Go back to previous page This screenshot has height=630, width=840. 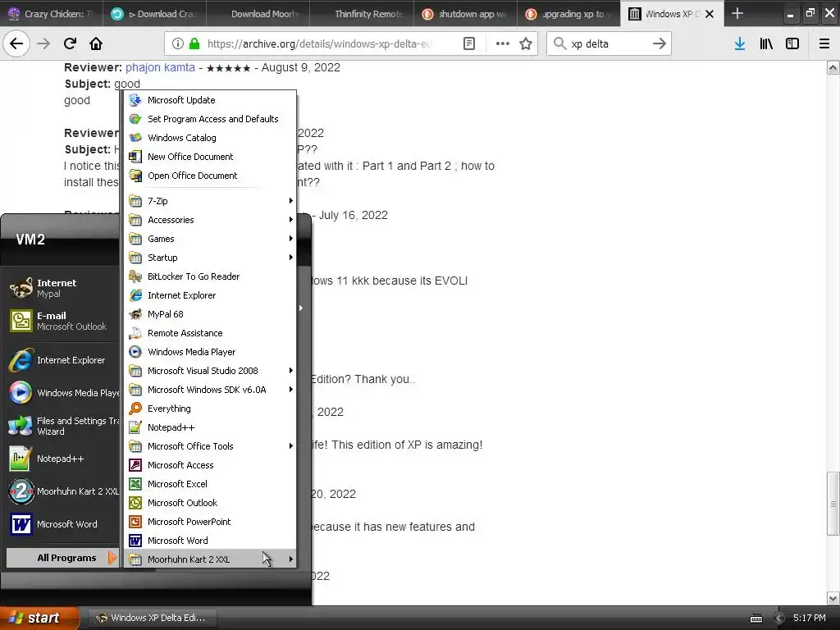click(x=16, y=44)
